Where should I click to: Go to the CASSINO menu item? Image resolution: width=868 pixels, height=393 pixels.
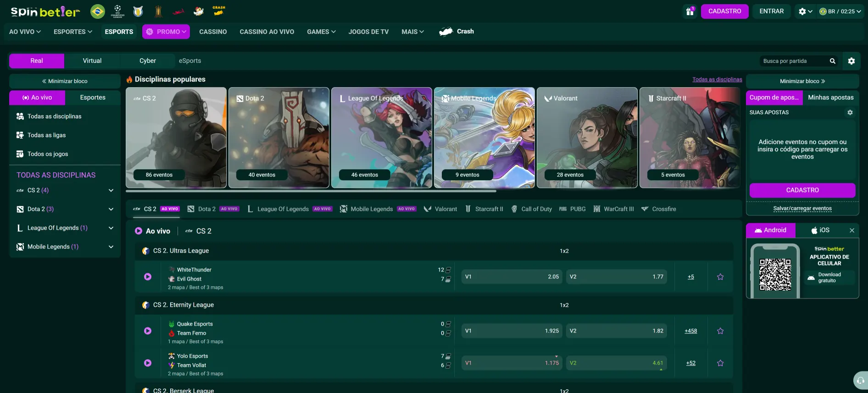pyautogui.click(x=213, y=32)
